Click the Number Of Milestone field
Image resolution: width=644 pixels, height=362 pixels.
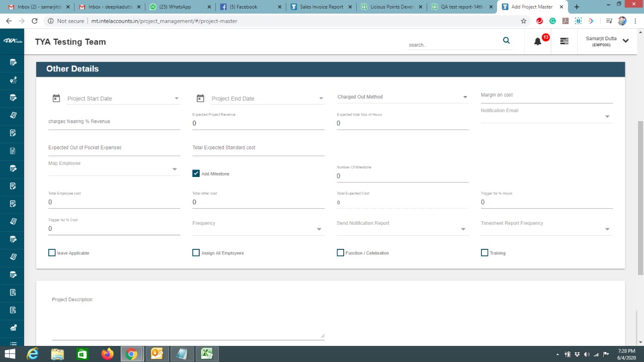point(403,176)
